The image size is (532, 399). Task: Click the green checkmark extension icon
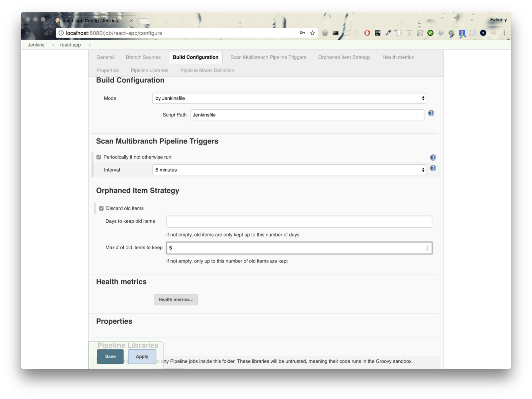[x=430, y=33]
